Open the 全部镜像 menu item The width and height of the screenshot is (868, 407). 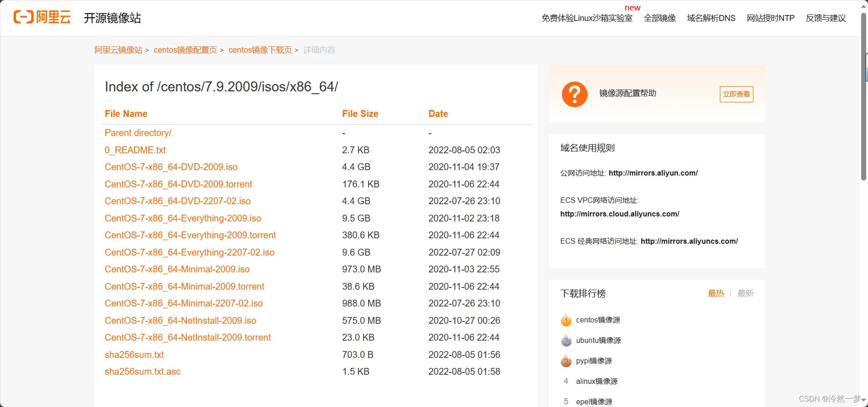[x=659, y=18]
